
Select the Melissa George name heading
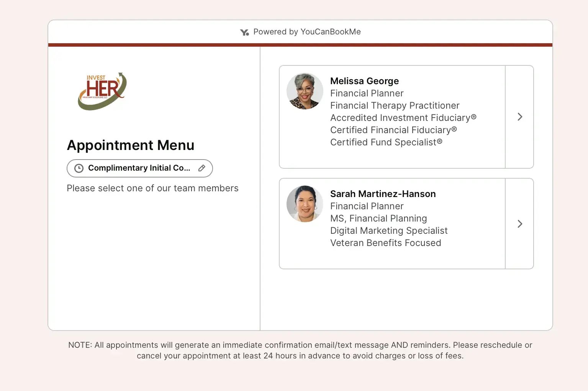(364, 81)
